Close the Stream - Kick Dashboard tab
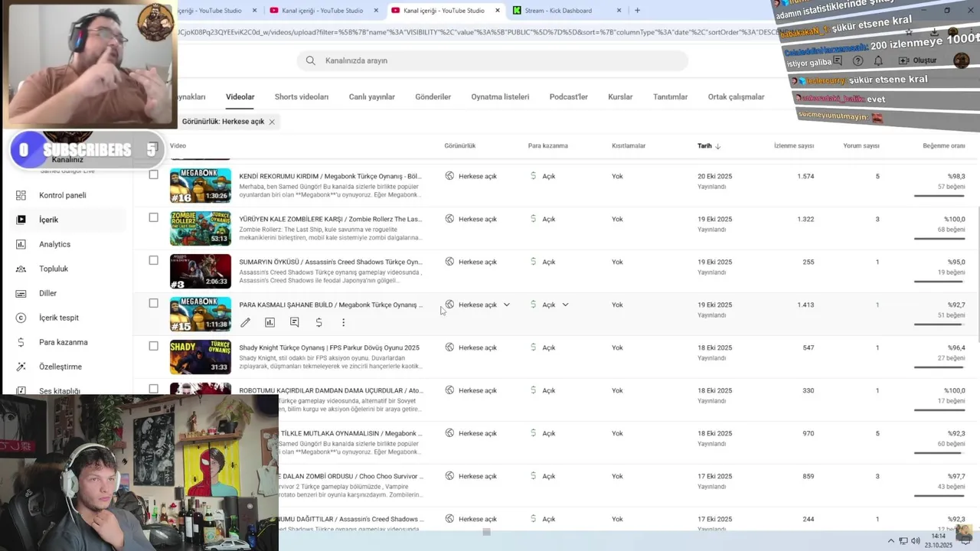Viewport: 980px width, 551px height. pos(619,11)
